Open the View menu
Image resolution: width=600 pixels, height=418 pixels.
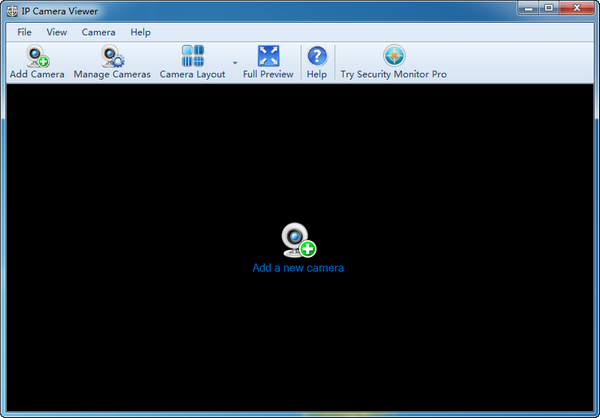click(x=57, y=32)
